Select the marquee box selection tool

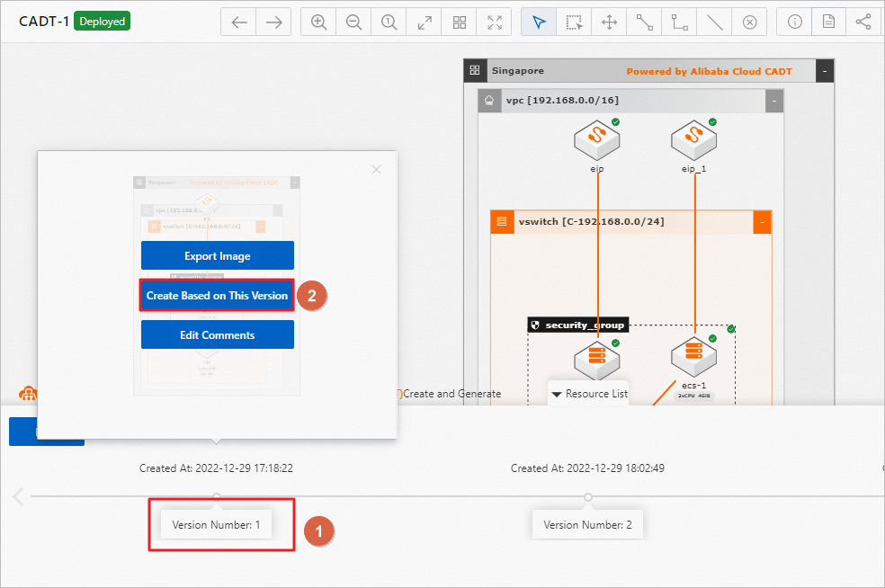(574, 22)
